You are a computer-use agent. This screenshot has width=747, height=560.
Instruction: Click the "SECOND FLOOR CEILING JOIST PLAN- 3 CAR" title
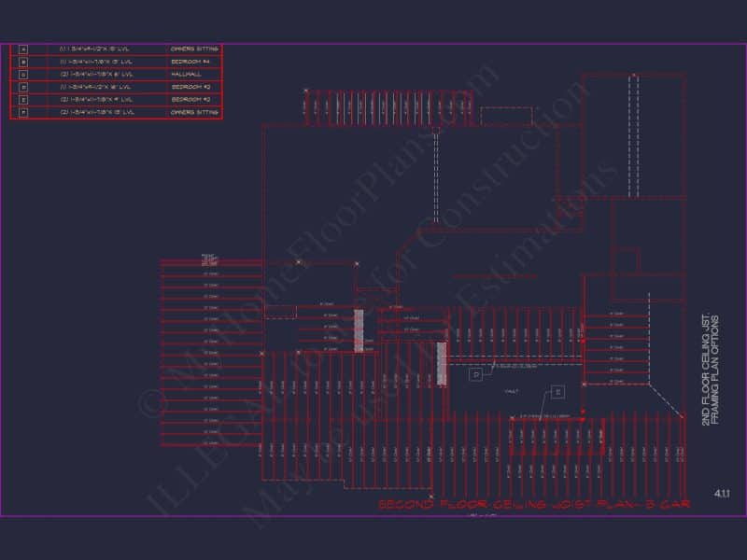pos(534,504)
